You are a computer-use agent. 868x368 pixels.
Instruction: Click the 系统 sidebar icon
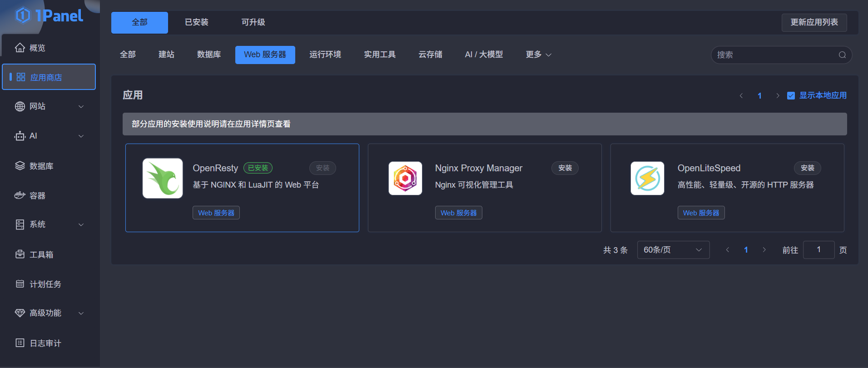(x=20, y=224)
